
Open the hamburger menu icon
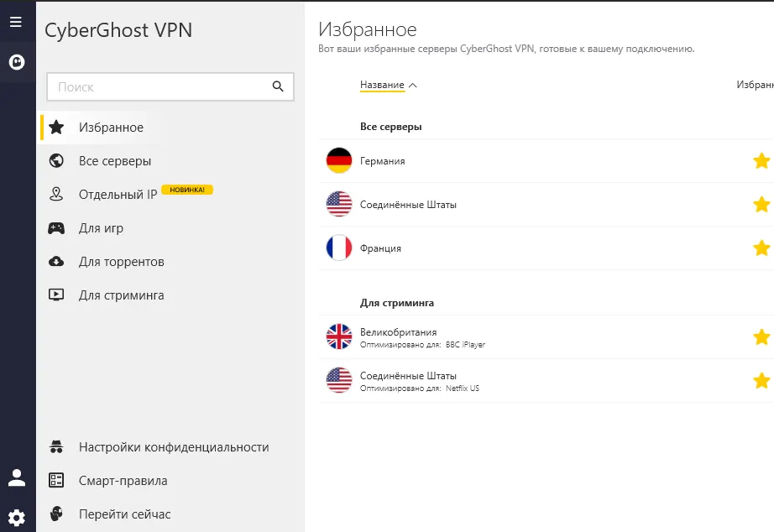[x=15, y=23]
